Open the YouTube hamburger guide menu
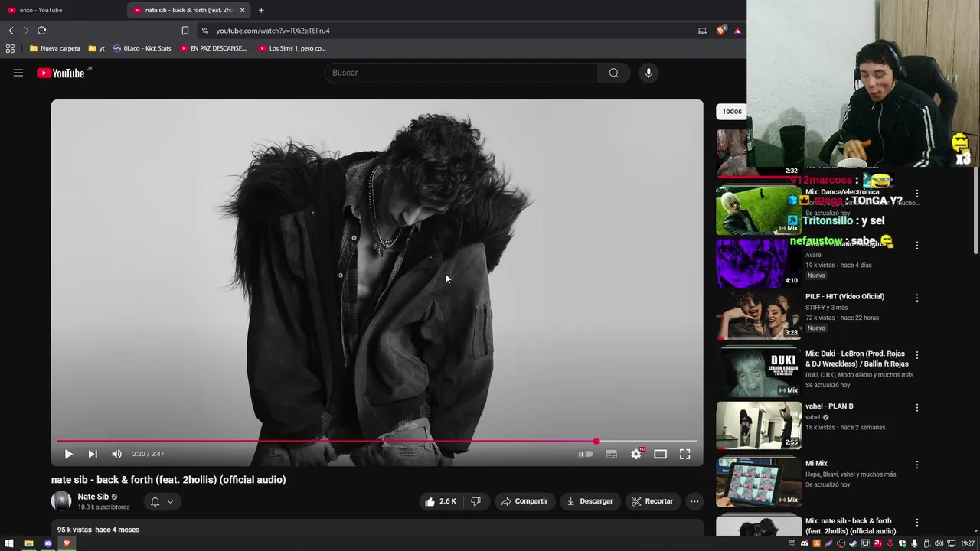 [x=18, y=73]
